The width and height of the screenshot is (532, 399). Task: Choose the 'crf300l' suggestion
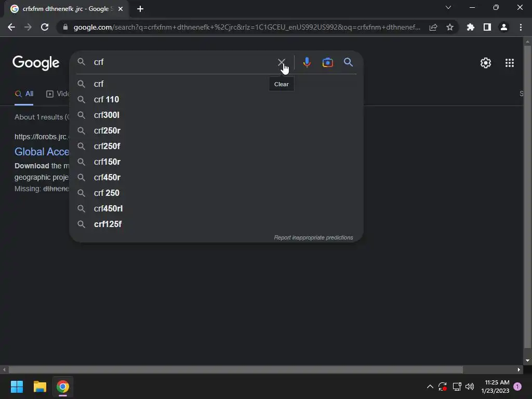[216, 115]
